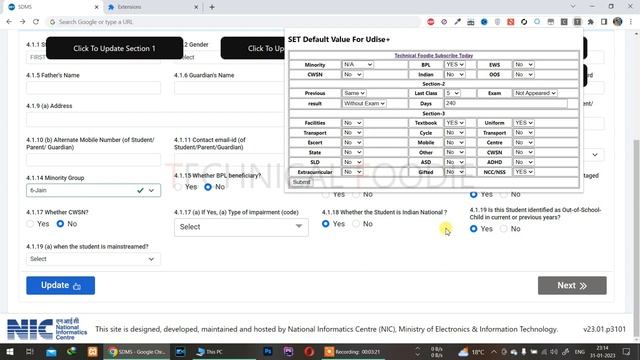
Task: Open BPL YES dropdown in popup
Action: pyautogui.click(x=455, y=64)
